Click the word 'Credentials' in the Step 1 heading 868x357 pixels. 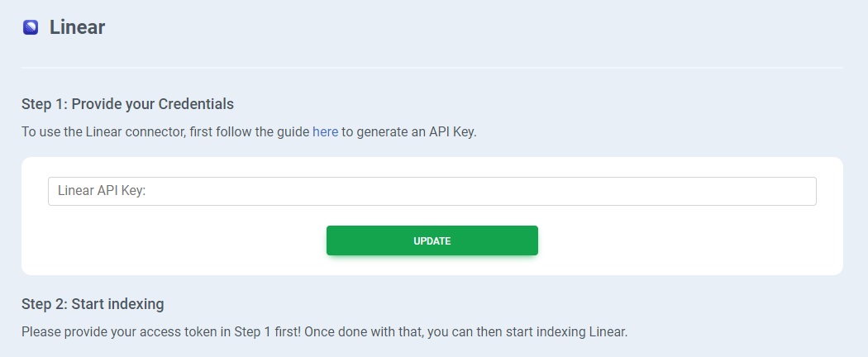pos(196,104)
